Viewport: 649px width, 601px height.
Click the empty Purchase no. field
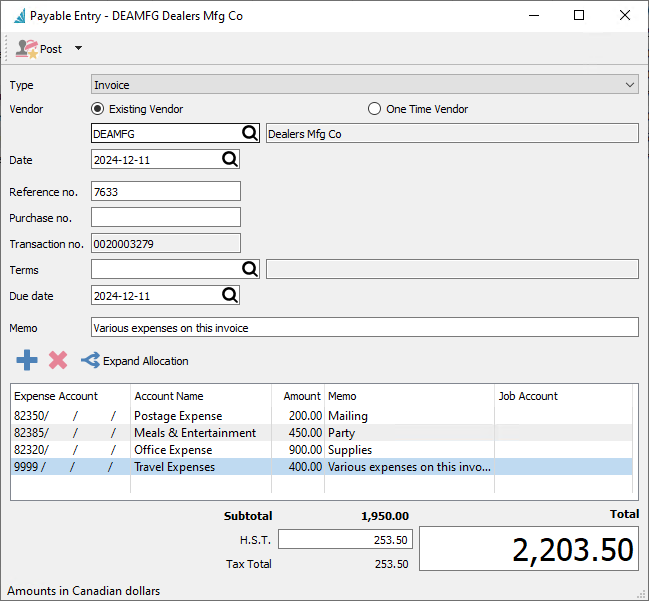pos(166,217)
